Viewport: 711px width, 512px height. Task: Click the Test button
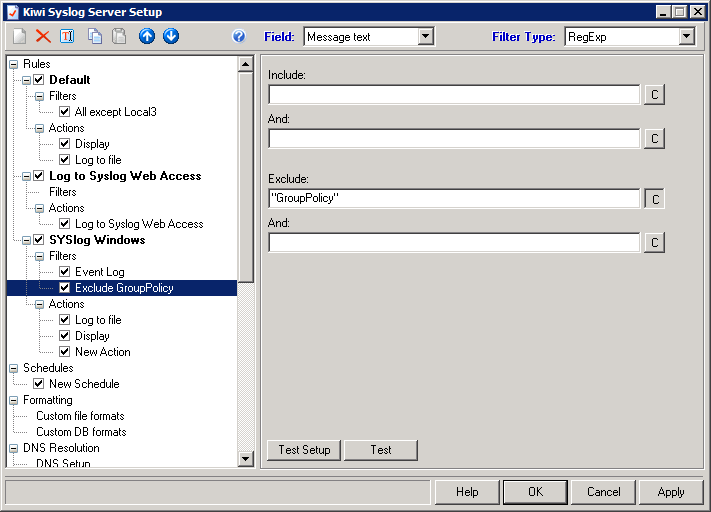(381, 450)
